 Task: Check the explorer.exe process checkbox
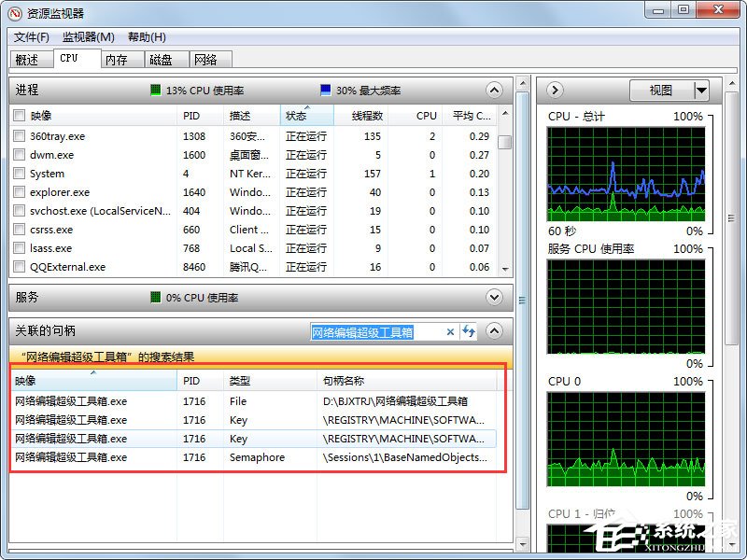(18, 191)
